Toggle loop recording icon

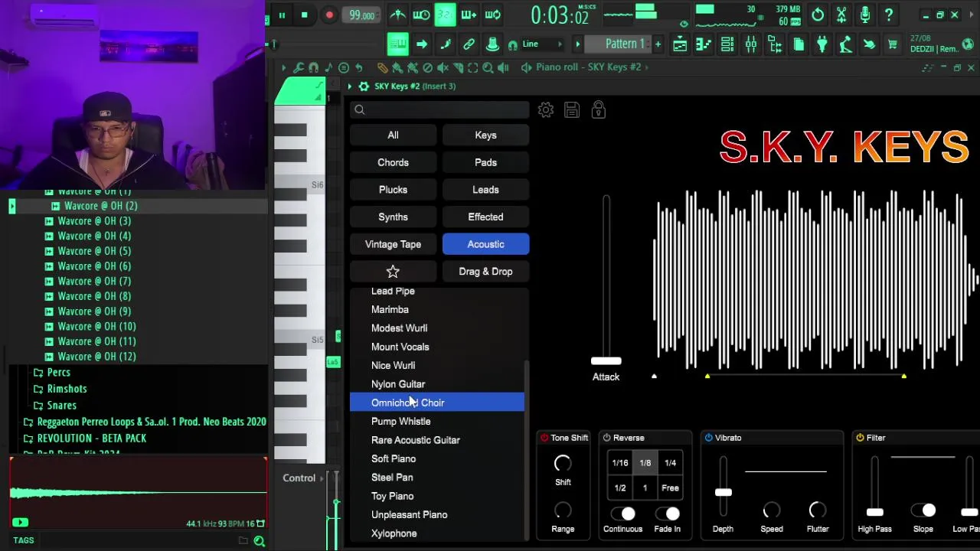click(x=493, y=15)
